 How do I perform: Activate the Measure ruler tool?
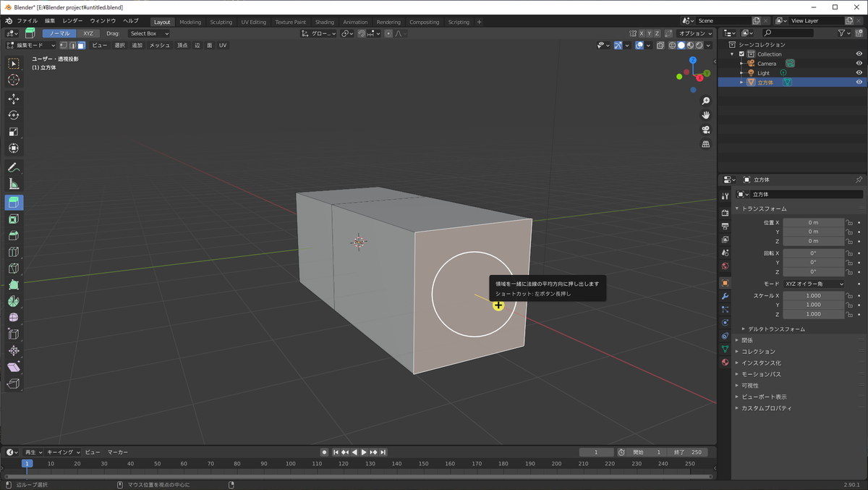point(14,185)
